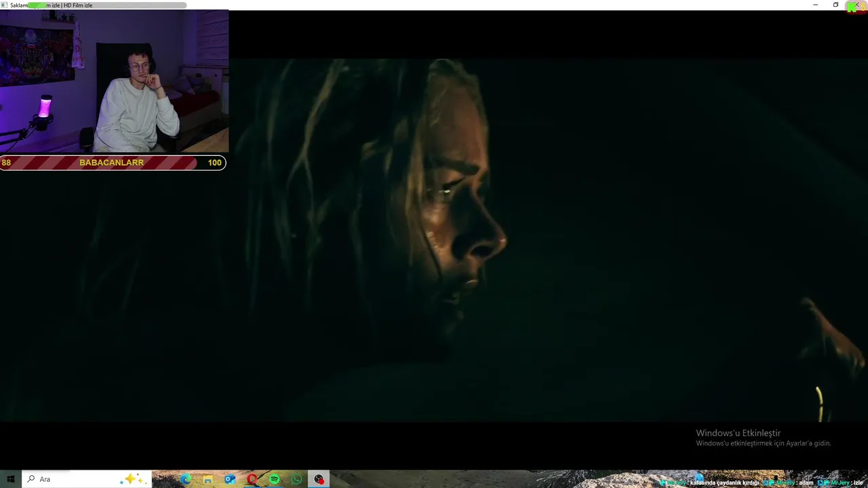Click the taskbar search box labeled Ara
This screenshot has width=868, height=488.
[x=87, y=479]
